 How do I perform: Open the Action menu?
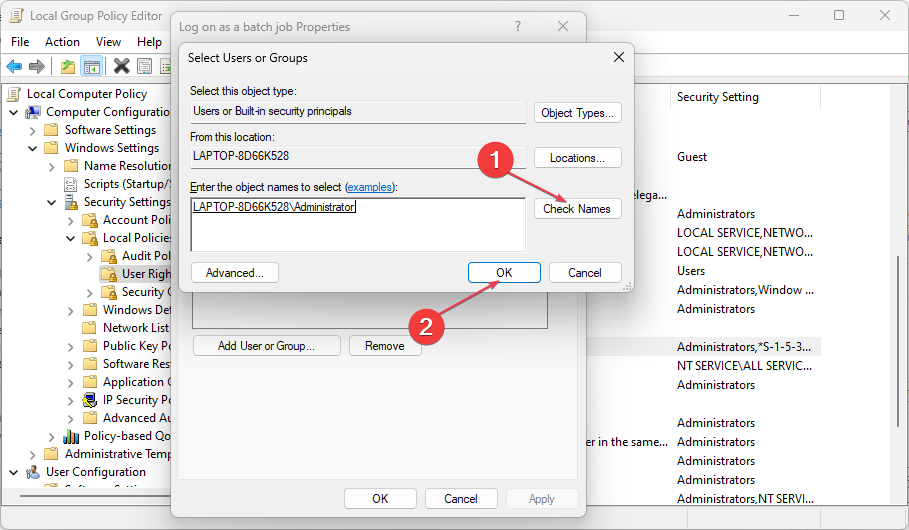point(62,42)
